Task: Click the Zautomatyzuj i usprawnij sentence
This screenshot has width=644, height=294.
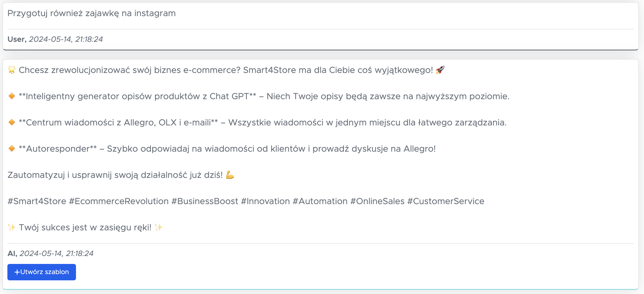Action: [115, 175]
